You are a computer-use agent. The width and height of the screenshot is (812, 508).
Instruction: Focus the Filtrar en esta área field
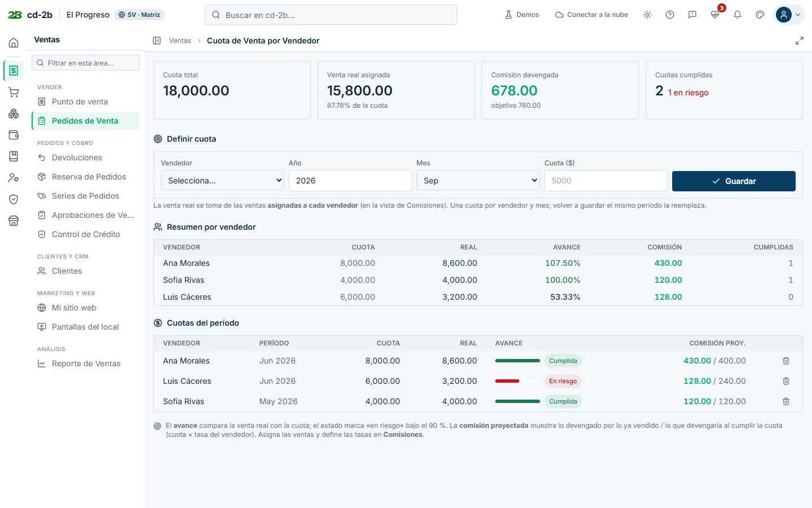point(86,63)
